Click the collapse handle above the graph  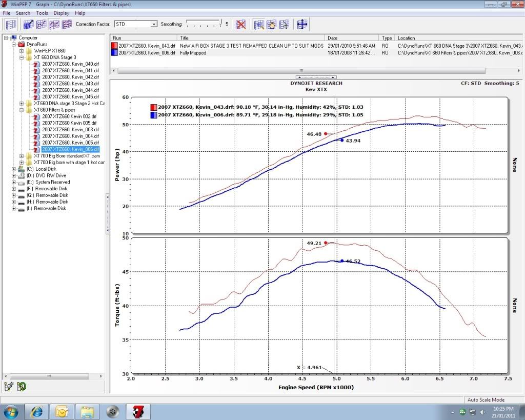click(316, 77)
